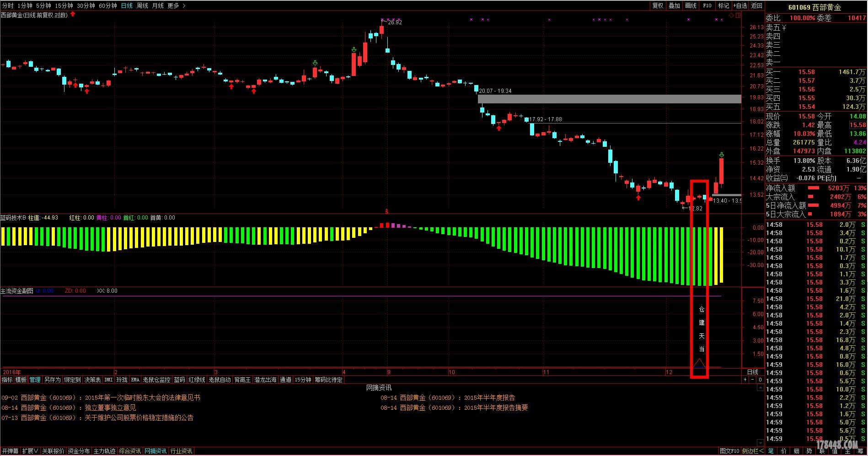Expand the 更多 more periods menu
The image size is (868, 456).
tap(176, 5)
